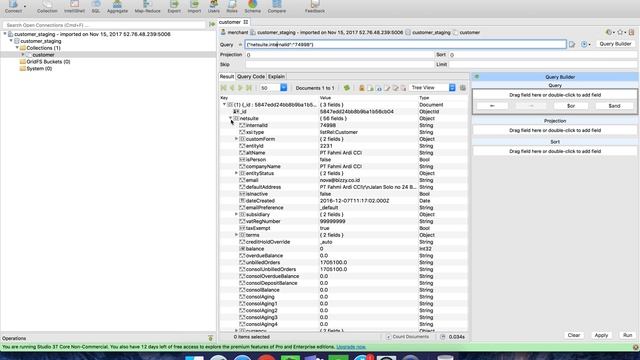The height and width of the screenshot is (360, 640).
Task: Click the Query Builder button
Action: pos(615,44)
